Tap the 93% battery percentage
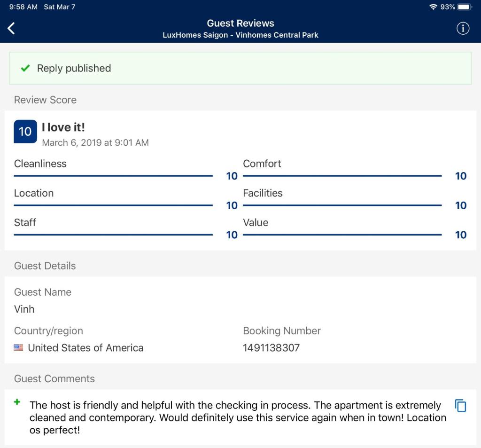 448,7
